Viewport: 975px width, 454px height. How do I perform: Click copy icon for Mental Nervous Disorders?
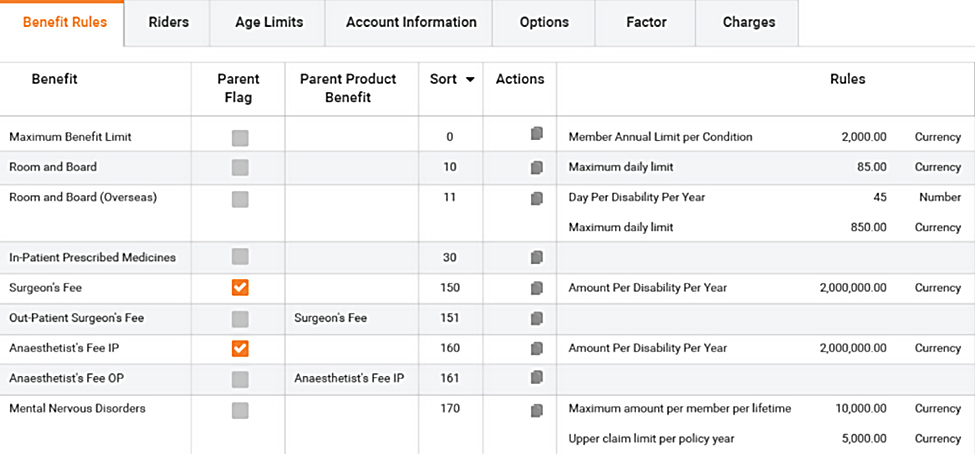(537, 410)
